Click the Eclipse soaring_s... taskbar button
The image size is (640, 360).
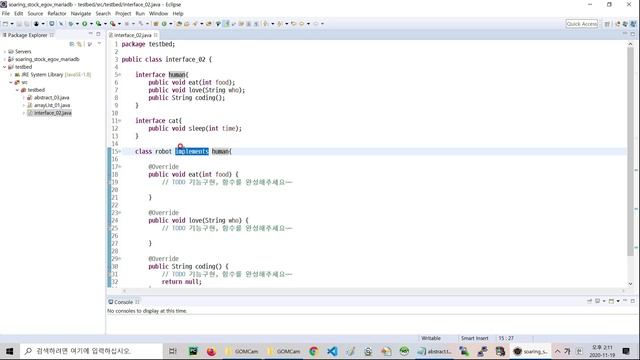tap(529, 351)
